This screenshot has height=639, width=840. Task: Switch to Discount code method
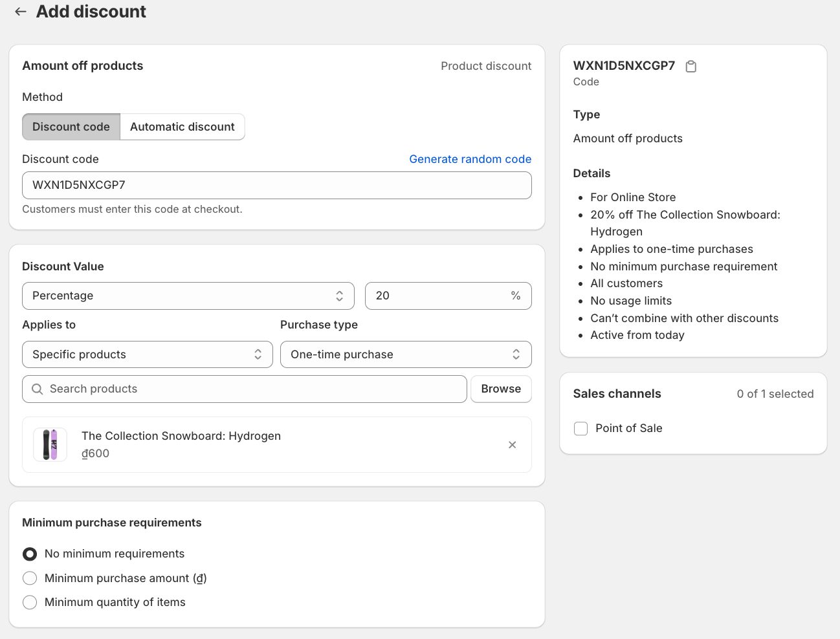coord(71,127)
